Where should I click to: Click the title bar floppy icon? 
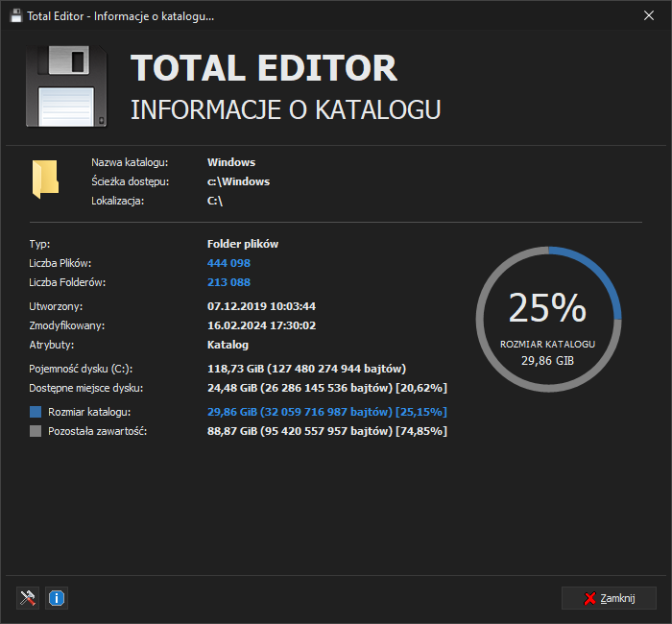[16, 16]
